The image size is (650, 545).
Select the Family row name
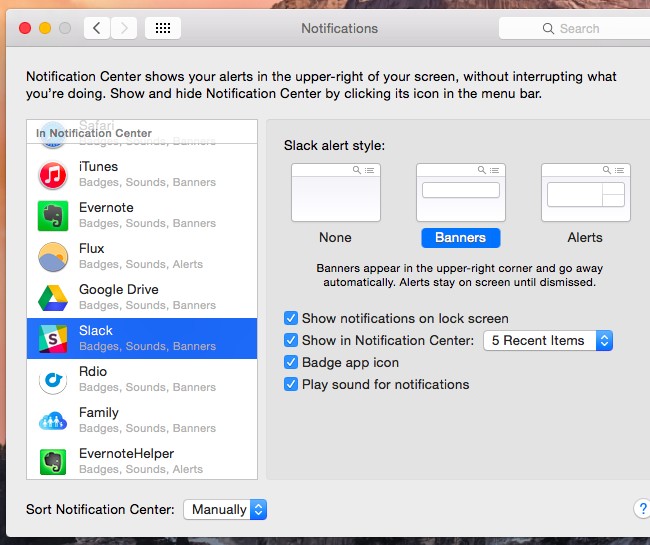coord(99,413)
